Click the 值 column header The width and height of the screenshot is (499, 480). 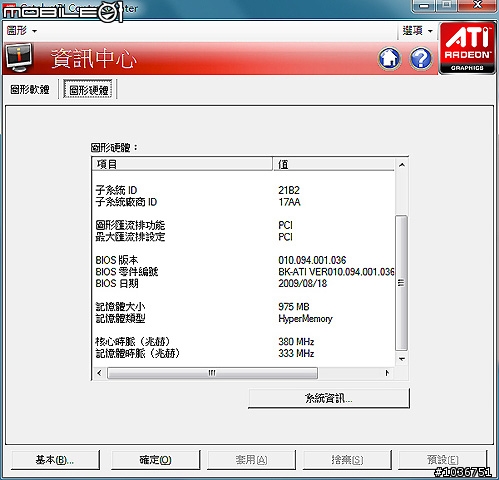pyautogui.click(x=334, y=164)
